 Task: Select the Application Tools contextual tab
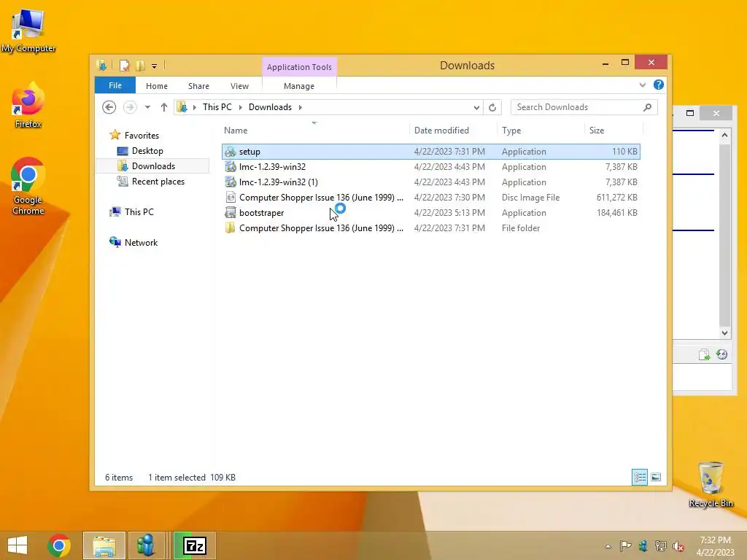click(x=299, y=67)
